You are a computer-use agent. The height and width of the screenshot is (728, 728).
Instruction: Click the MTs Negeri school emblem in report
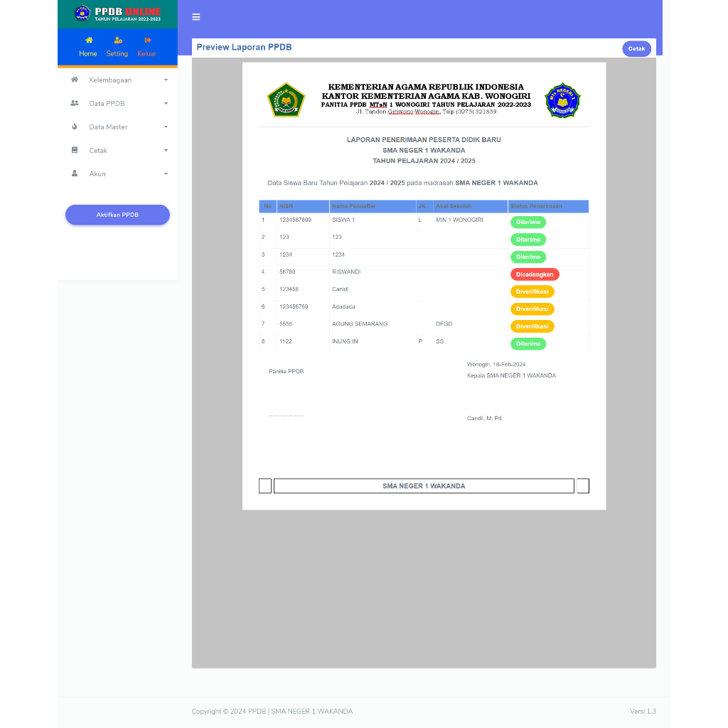tap(562, 100)
